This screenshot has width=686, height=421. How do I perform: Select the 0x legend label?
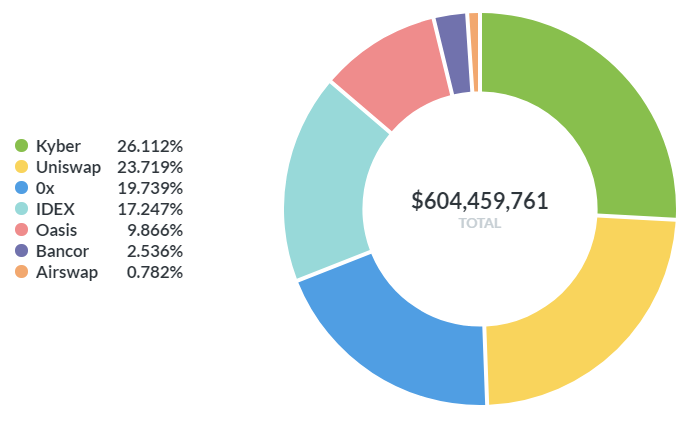(x=45, y=188)
